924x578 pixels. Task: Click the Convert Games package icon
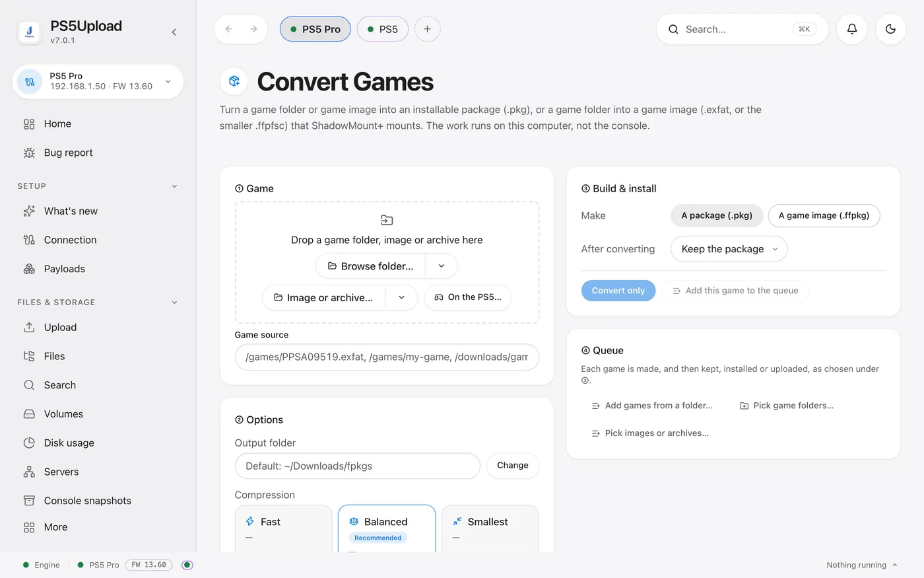click(x=234, y=81)
